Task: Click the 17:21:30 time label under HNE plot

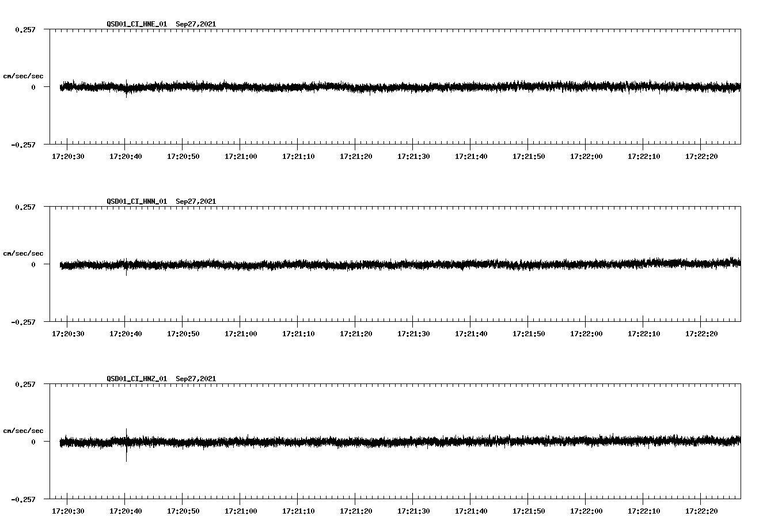Action: pos(413,157)
